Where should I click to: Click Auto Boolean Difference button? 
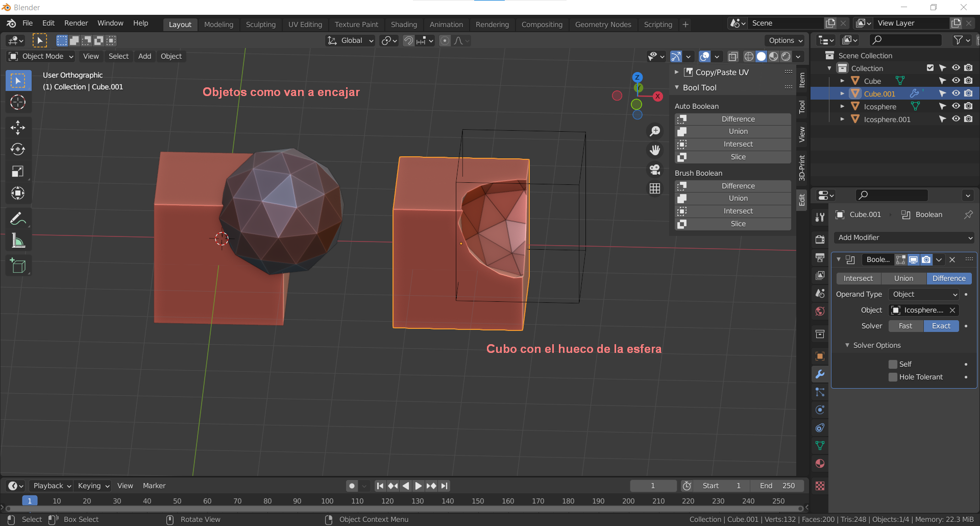[x=733, y=119]
